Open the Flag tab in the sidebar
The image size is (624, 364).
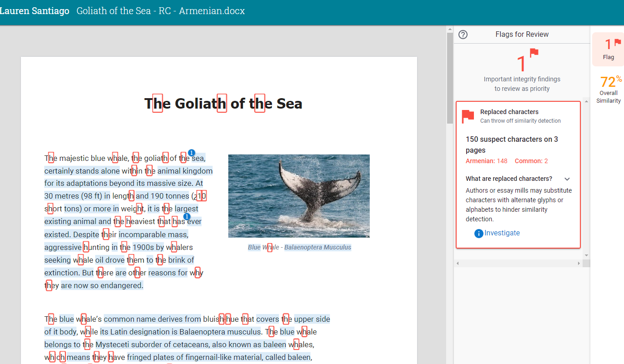608,50
